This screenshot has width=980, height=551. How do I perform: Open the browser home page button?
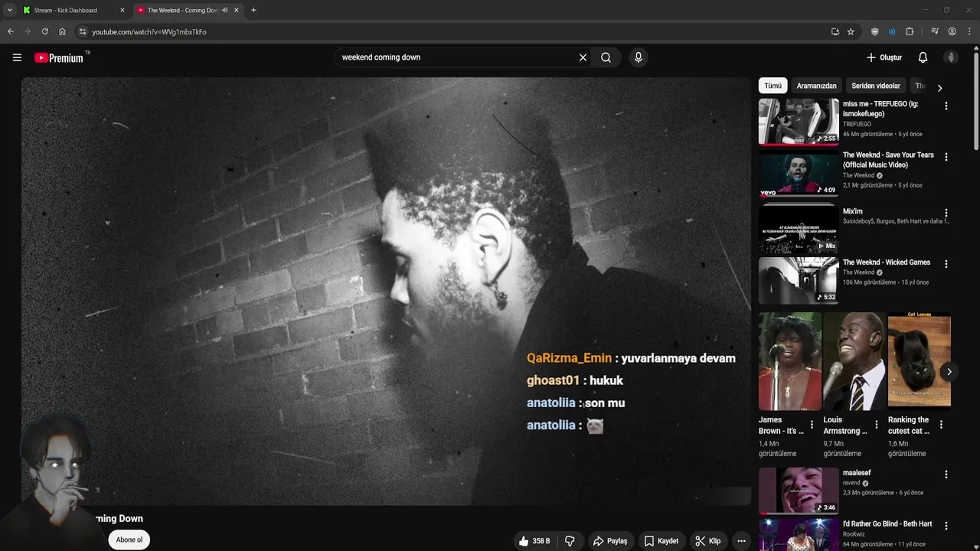point(62,31)
